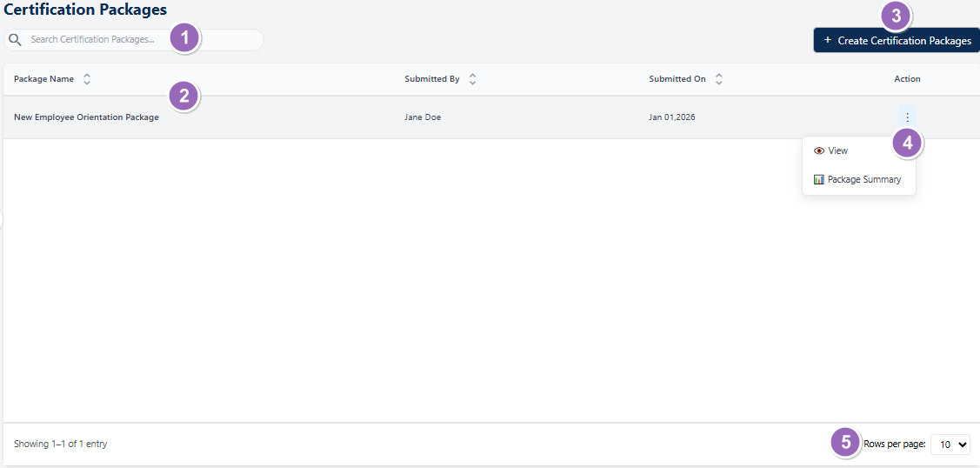Viewport: 980px width, 468px height.
Task: Open the three-dot action menu for the row
Action: click(907, 117)
